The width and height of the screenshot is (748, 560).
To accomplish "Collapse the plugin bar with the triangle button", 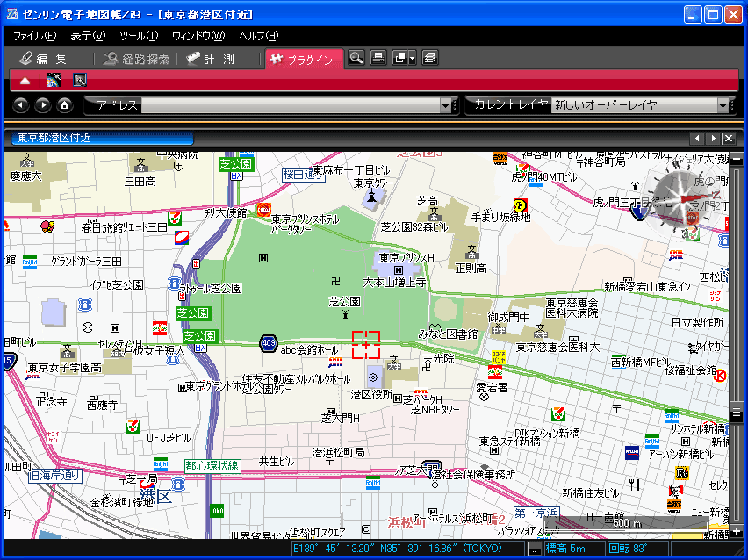I will click(x=25, y=81).
